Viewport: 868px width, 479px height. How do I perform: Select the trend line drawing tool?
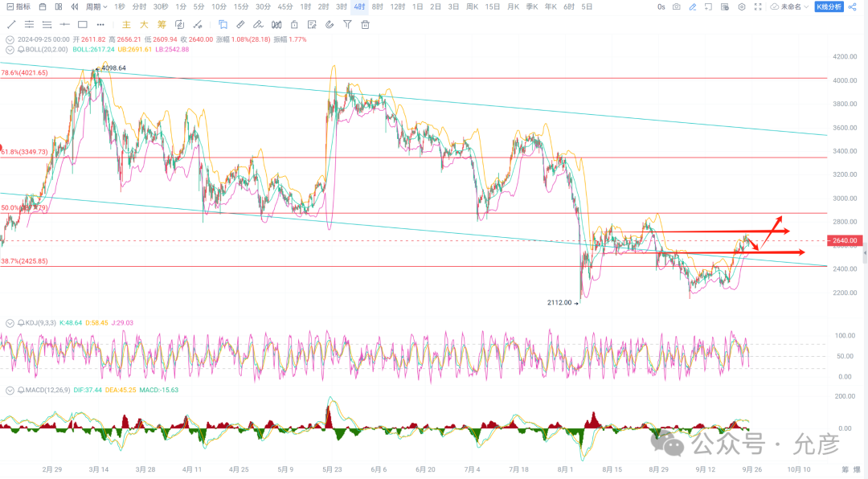coord(11,24)
